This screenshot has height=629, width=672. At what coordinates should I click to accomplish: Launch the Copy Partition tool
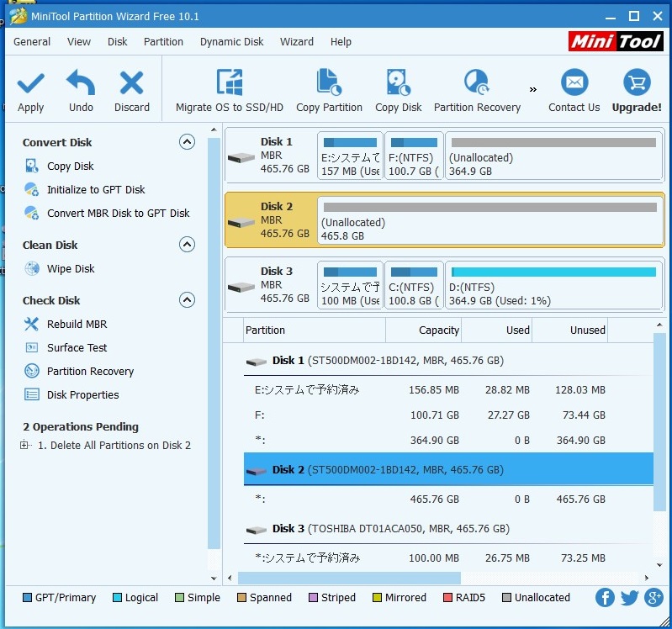(329, 91)
